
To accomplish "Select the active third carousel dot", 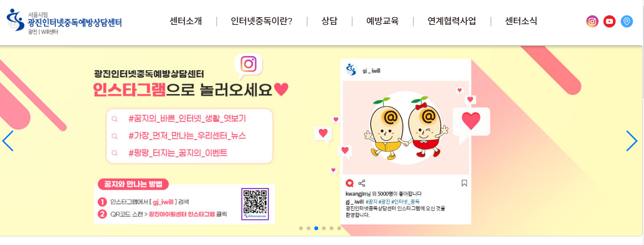I will 316,228.
